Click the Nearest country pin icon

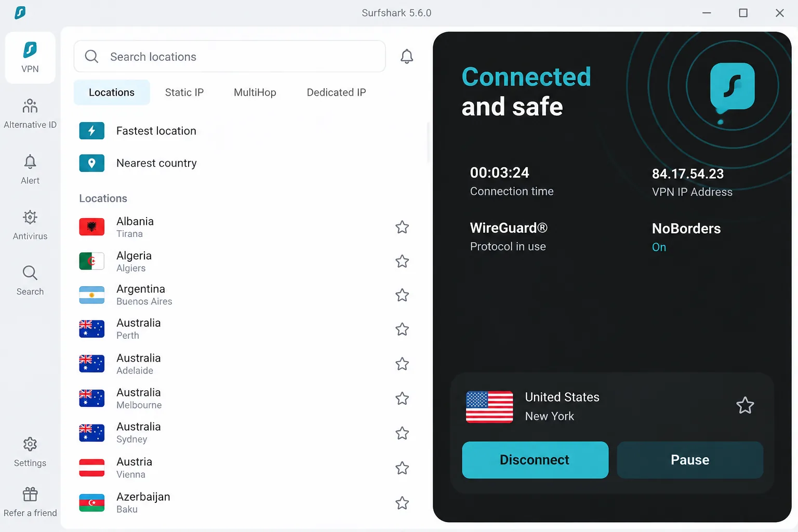[92, 163]
